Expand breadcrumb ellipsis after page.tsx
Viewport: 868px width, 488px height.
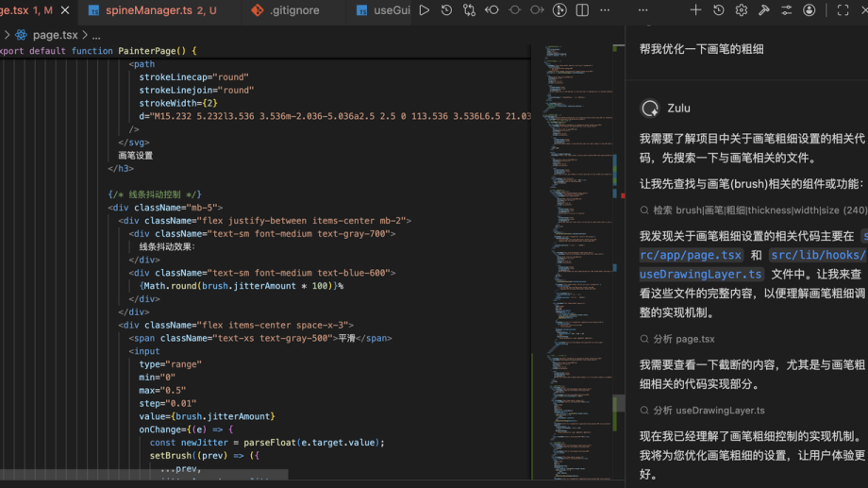click(96, 35)
